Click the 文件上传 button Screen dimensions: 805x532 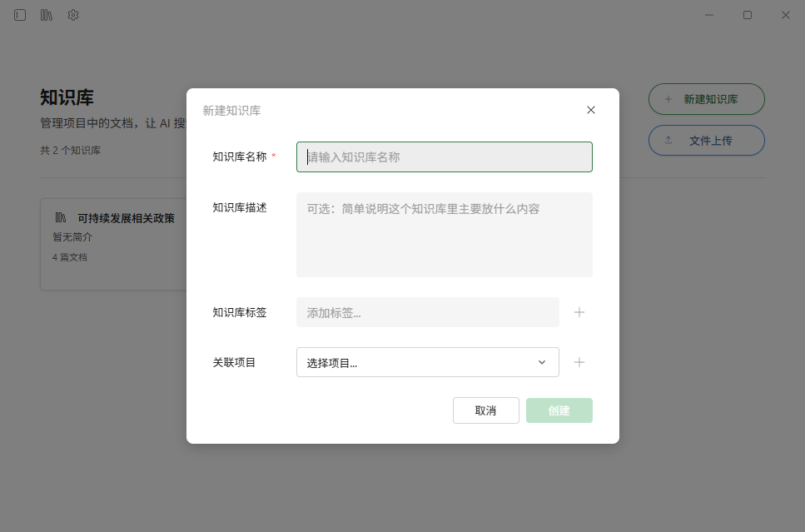point(706,140)
